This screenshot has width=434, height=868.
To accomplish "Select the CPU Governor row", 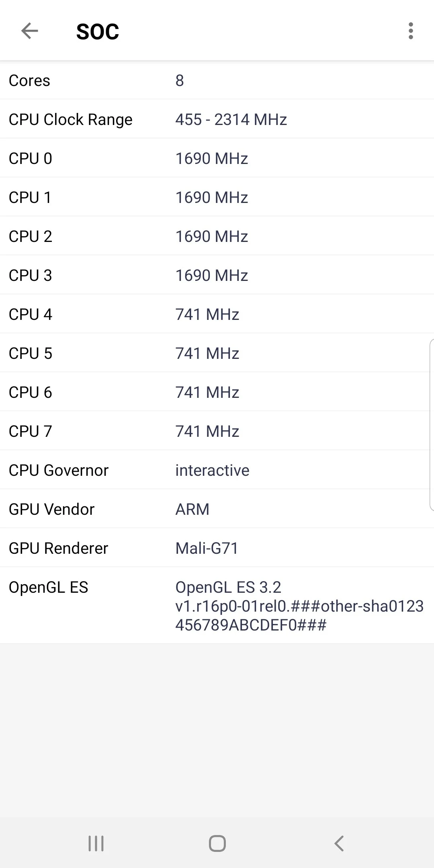I will click(x=217, y=470).
